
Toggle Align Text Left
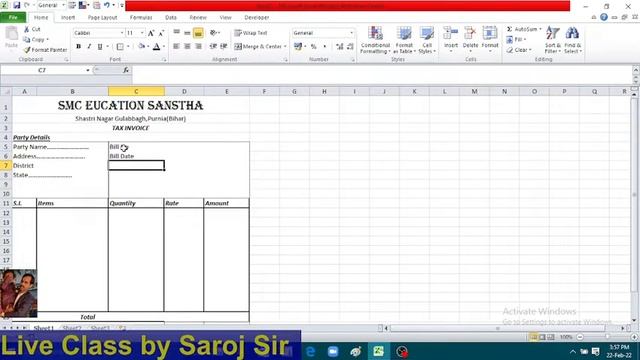click(176, 47)
